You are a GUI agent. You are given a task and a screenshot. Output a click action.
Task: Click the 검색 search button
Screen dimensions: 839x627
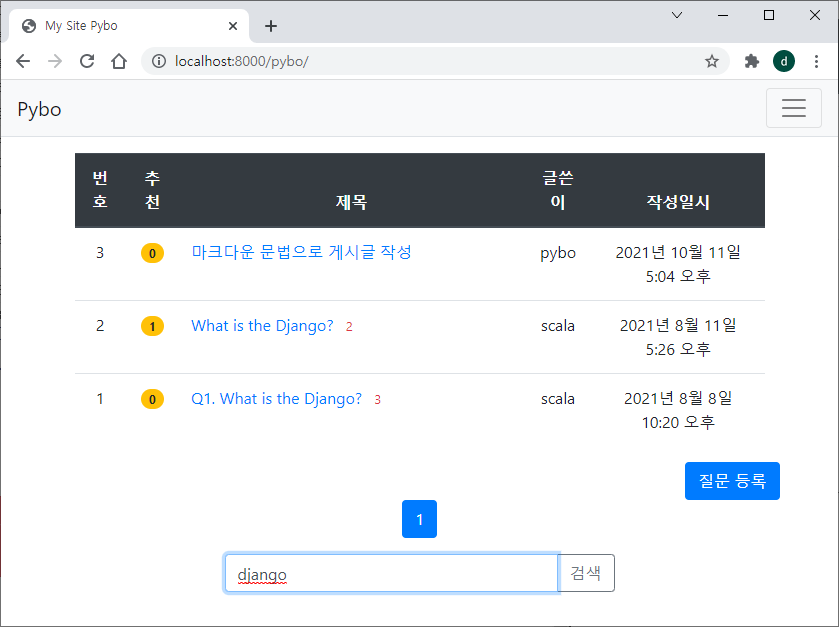click(586, 573)
